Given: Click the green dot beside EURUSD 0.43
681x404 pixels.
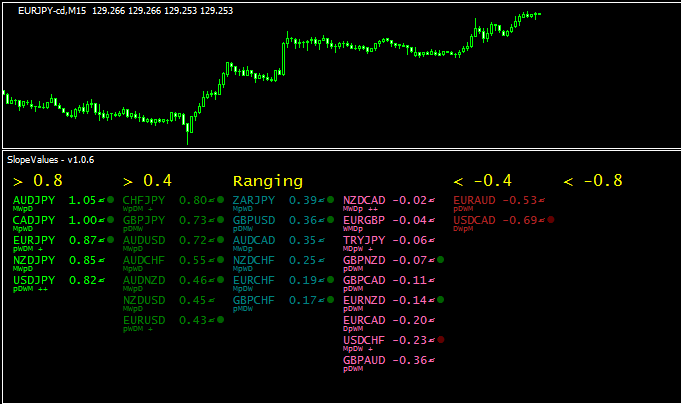Looking at the screenshot, I should pyautogui.click(x=221, y=320).
